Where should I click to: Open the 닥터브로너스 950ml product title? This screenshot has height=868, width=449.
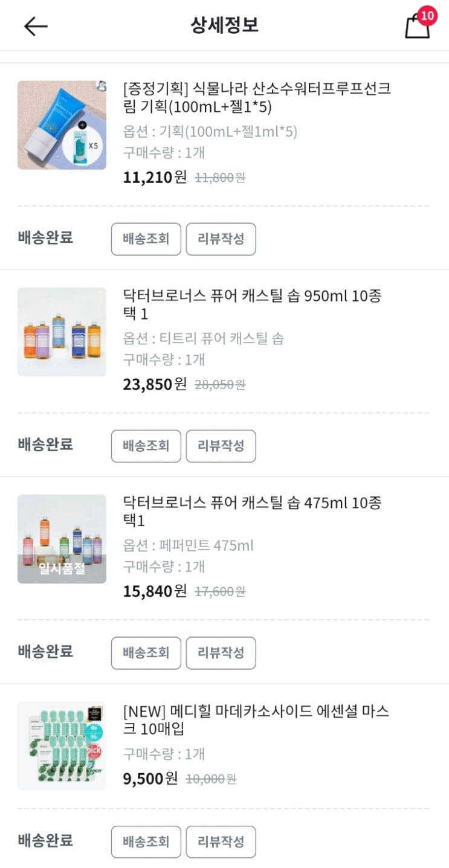tap(252, 305)
